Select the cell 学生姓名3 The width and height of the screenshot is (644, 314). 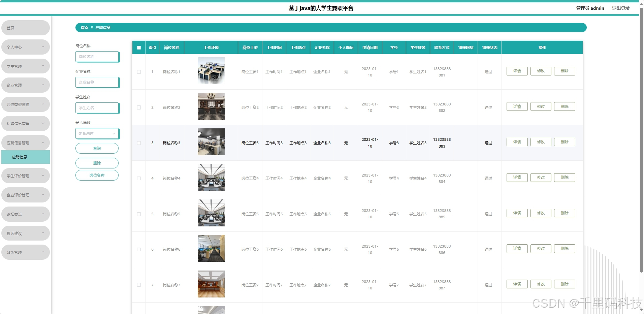pos(418,143)
